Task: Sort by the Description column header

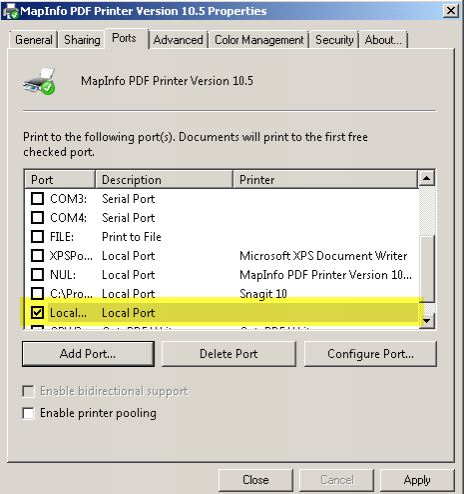Action: coord(164,180)
